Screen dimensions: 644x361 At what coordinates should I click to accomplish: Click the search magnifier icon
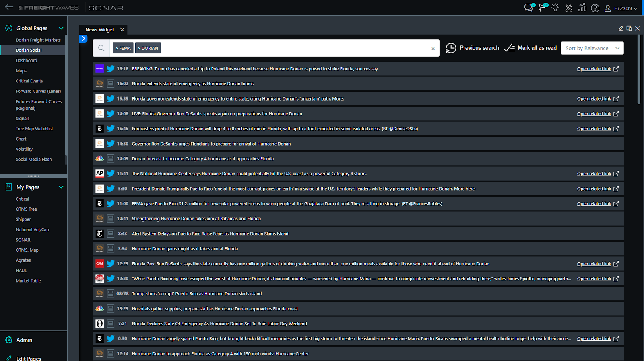pos(101,48)
